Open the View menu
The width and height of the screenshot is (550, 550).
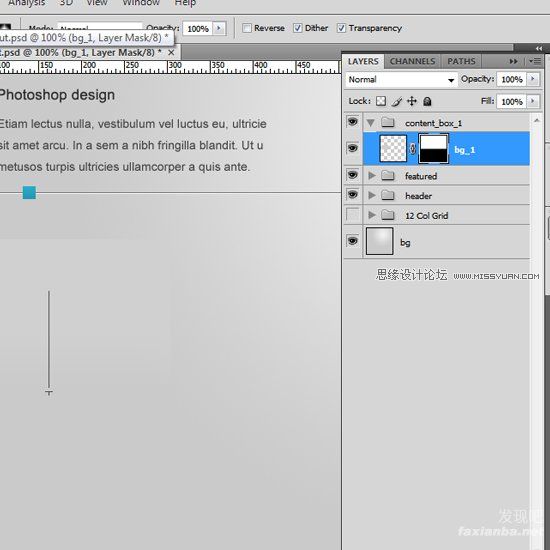97,3
